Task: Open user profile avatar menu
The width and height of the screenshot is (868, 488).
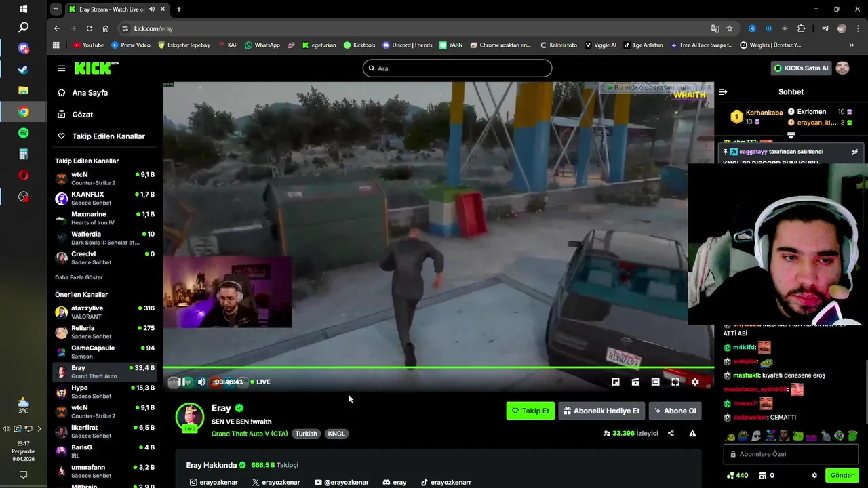Action: (x=842, y=68)
